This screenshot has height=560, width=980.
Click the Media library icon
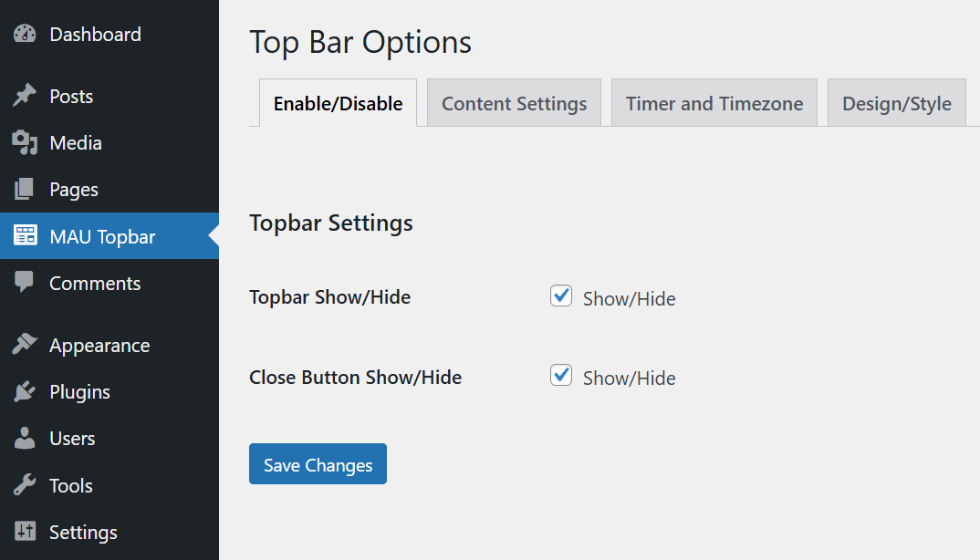[x=25, y=142]
